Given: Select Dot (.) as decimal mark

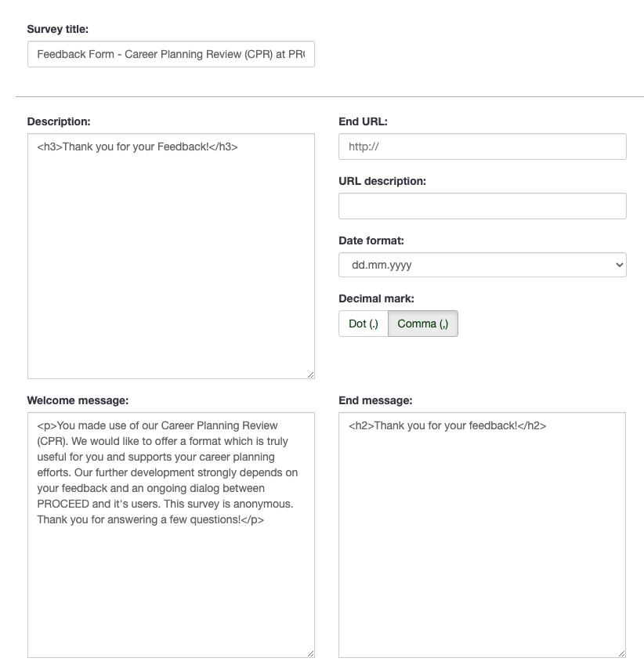Looking at the screenshot, I should tap(363, 324).
